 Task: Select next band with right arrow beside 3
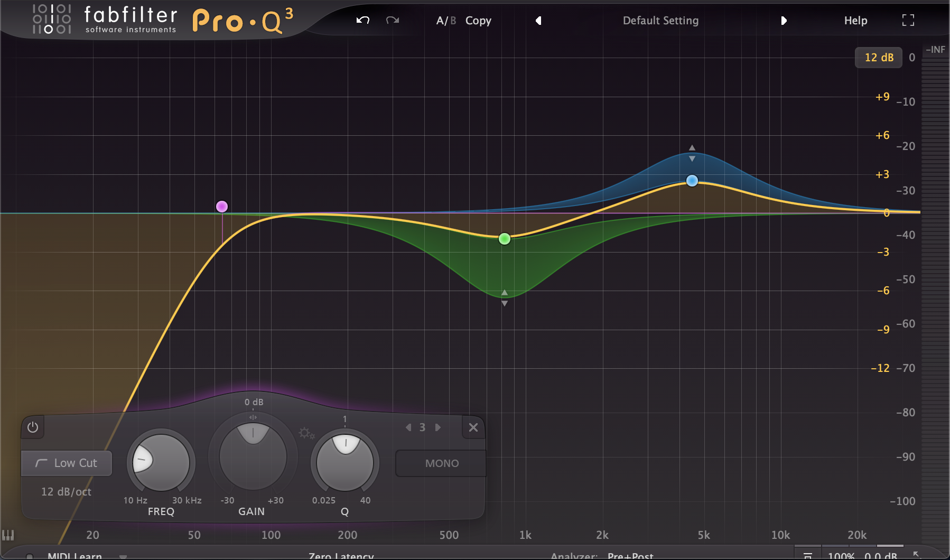[437, 427]
